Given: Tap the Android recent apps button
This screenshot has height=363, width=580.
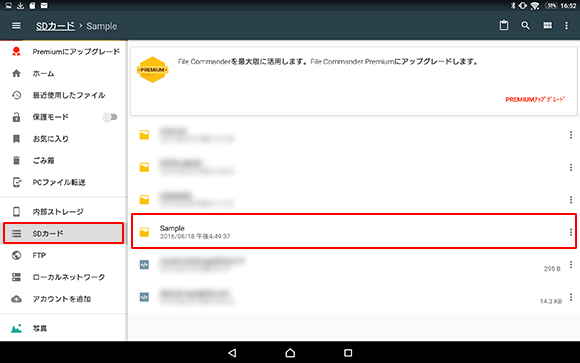Looking at the screenshot, I should [348, 353].
